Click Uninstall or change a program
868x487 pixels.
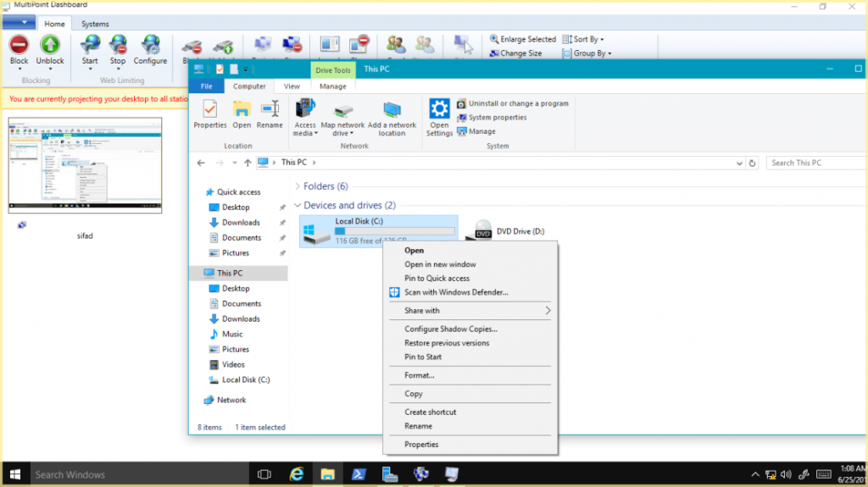(513, 103)
